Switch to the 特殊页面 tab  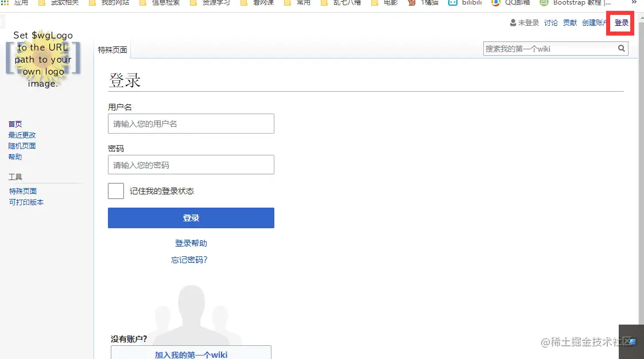112,50
